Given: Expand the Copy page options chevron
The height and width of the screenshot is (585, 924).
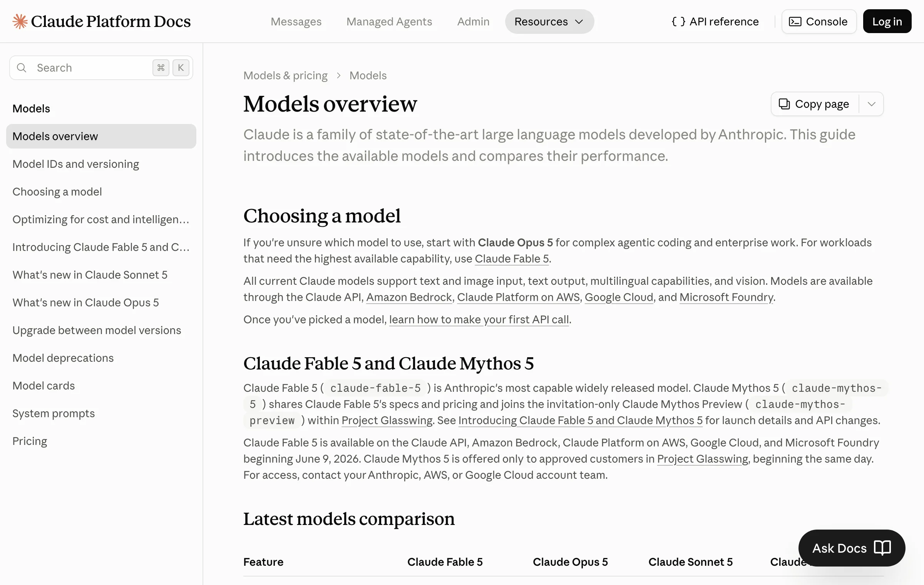Looking at the screenshot, I should tap(872, 104).
